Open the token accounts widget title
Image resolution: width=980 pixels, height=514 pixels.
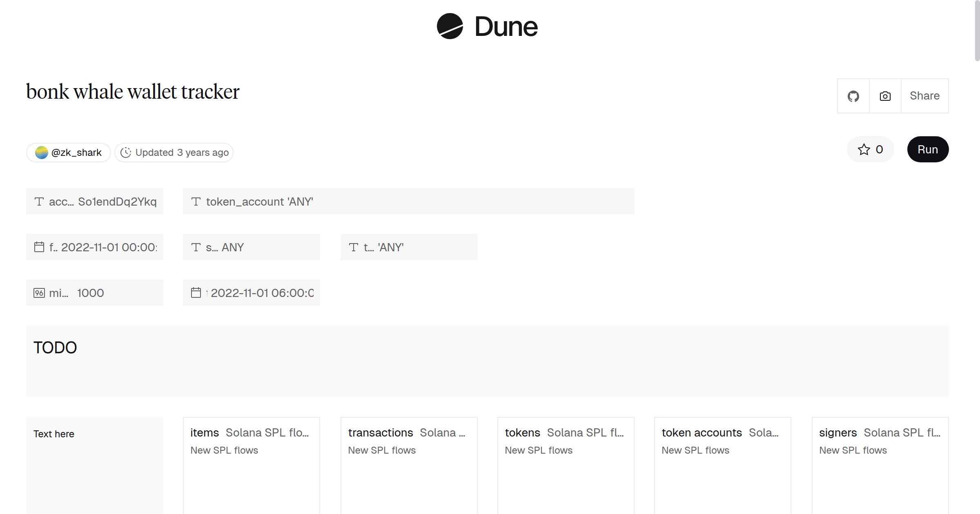pyautogui.click(x=702, y=433)
